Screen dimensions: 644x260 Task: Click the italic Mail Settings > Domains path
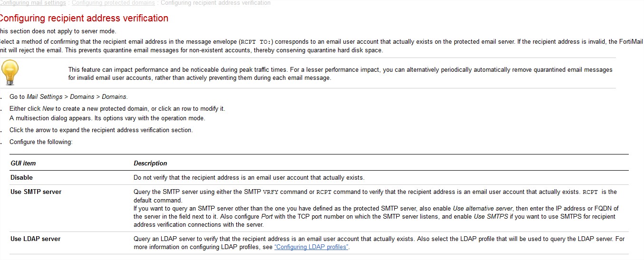click(x=77, y=97)
